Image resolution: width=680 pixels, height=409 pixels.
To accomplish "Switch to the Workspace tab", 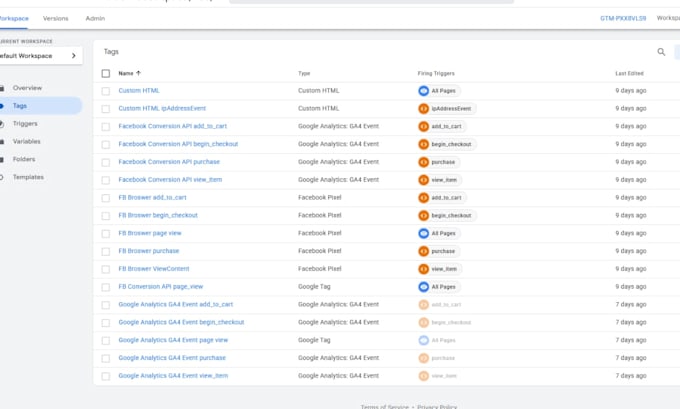I will [x=14, y=19].
